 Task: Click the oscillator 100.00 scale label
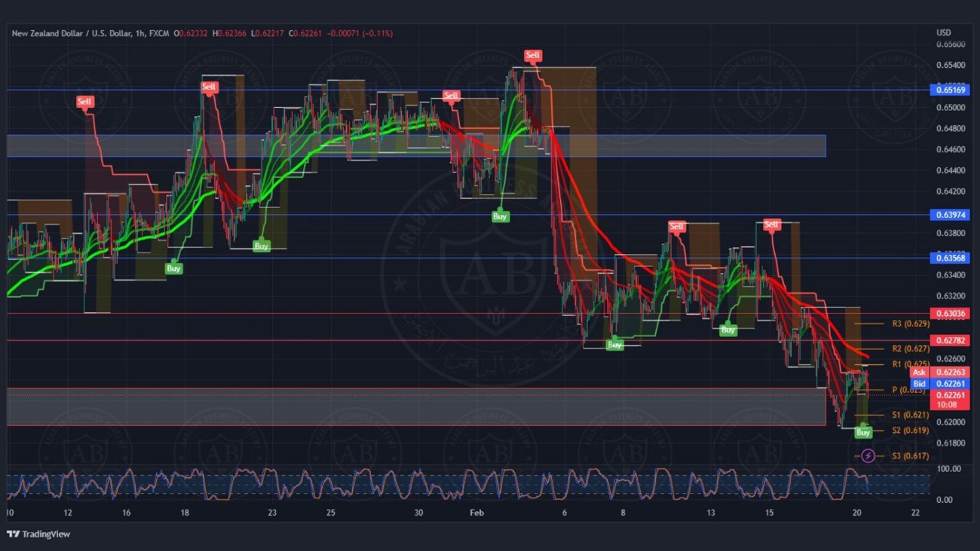pos(949,469)
